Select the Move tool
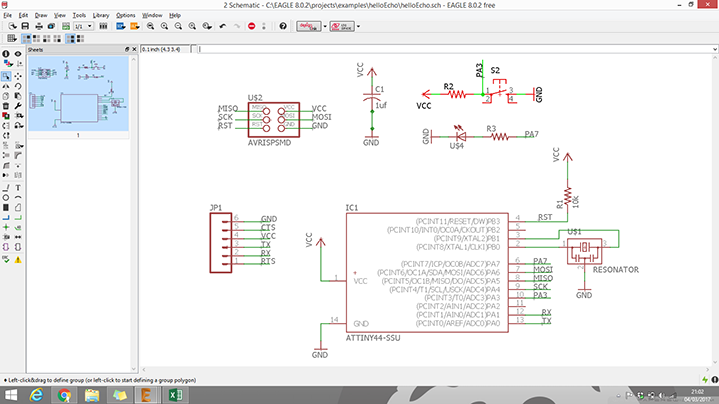The width and height of the screenshot is (719, 404). 18,76
